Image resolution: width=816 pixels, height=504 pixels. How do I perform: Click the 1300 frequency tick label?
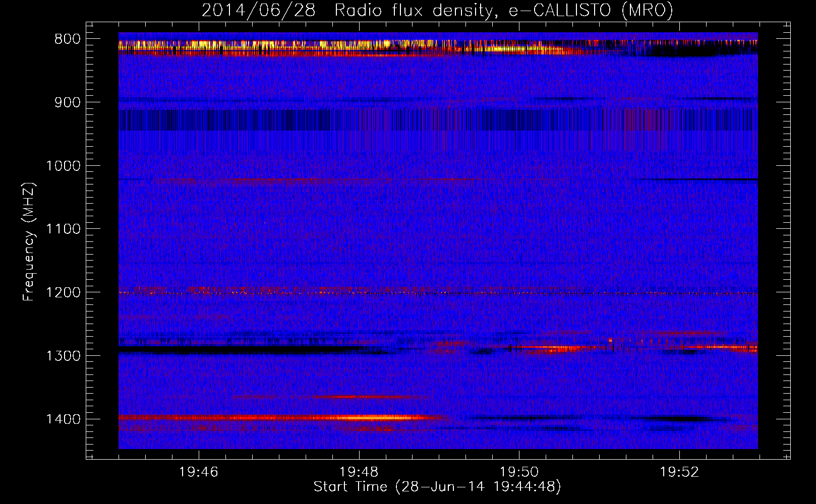point(64,356)
